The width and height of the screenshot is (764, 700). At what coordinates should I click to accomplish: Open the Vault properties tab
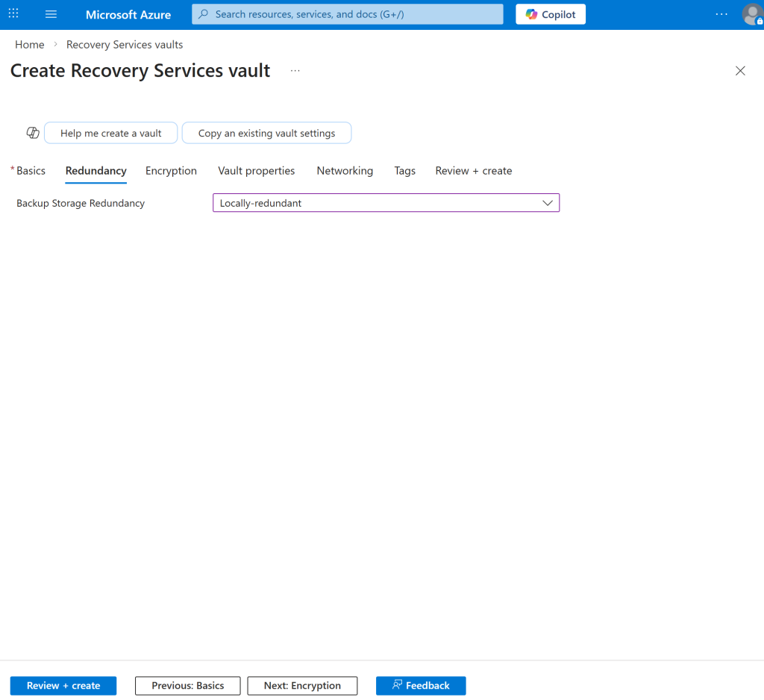(x=256, y=171)
